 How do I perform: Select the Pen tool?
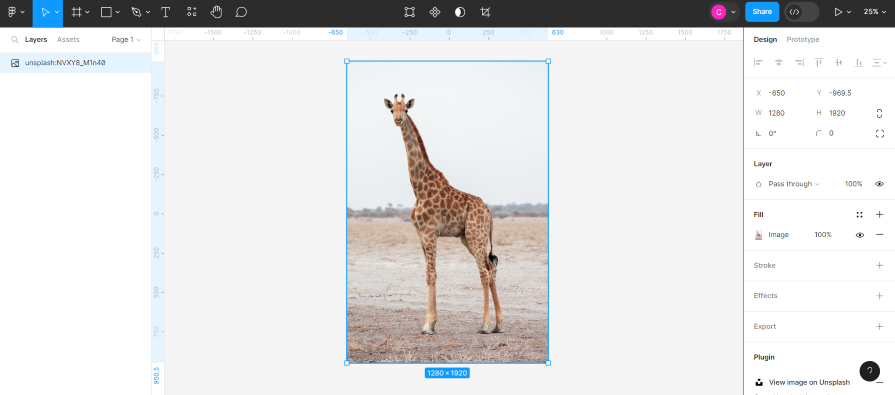136,12
